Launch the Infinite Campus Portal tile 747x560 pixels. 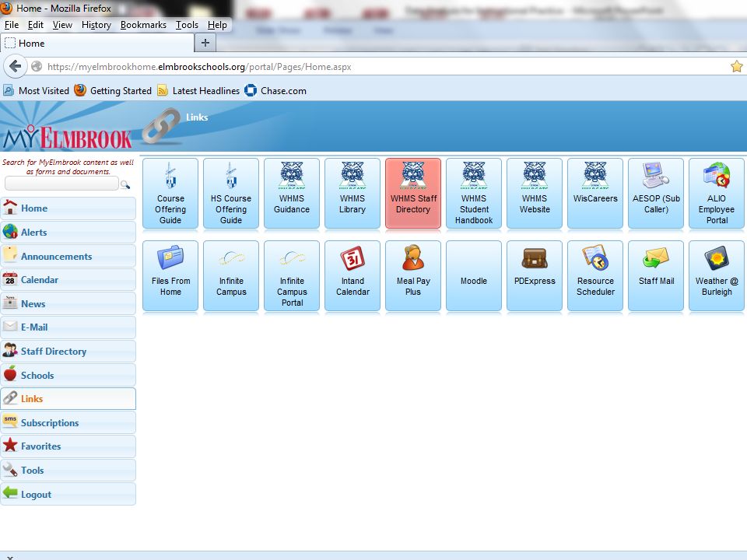[292, 275]
